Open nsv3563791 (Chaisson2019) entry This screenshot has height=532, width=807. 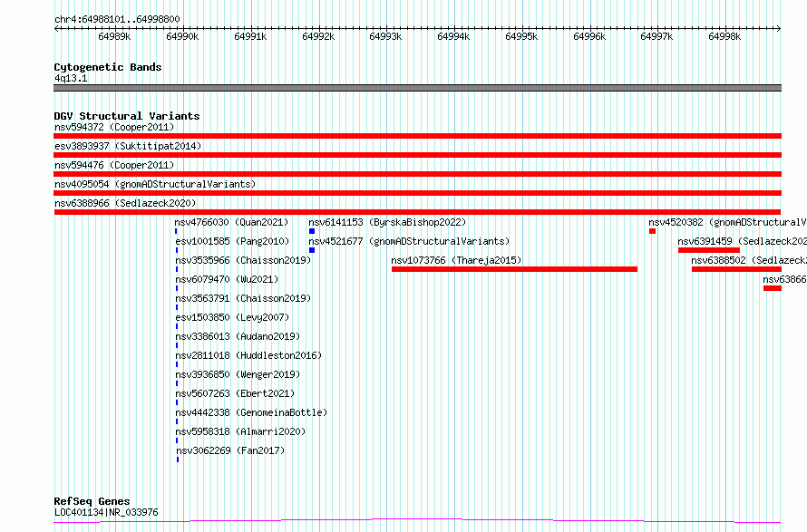(243, 298)
